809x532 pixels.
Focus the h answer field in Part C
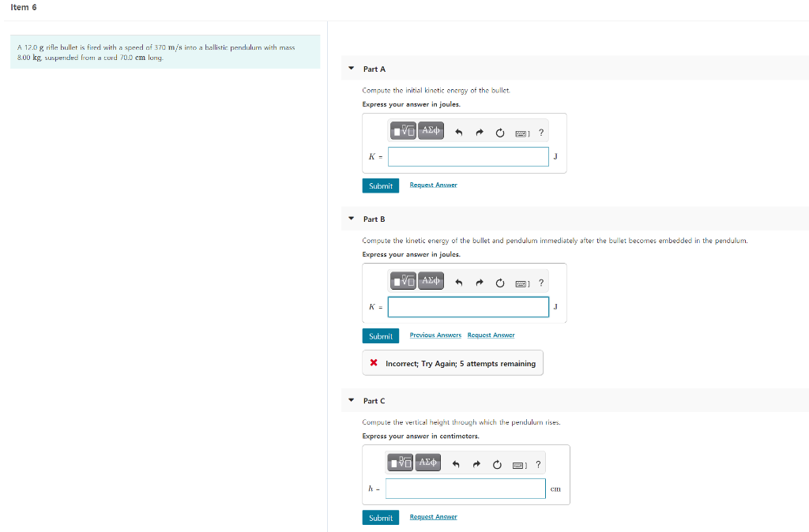click(465, 489)
